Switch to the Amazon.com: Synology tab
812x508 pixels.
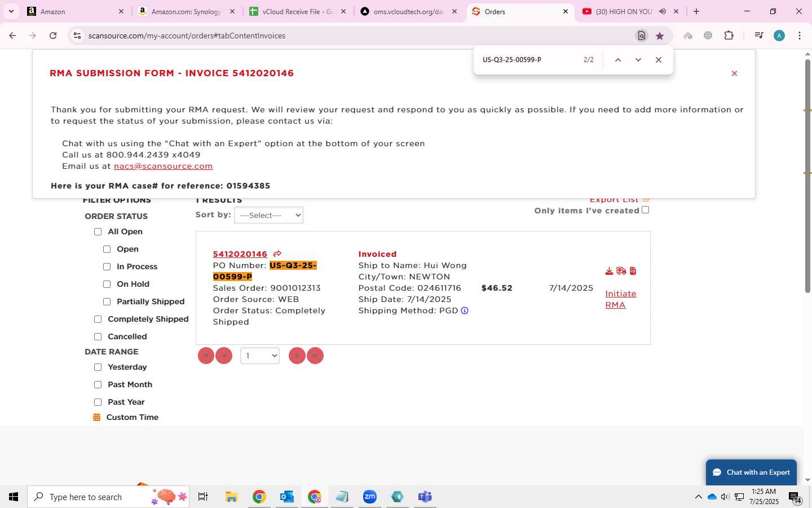[x=187, y=11]
